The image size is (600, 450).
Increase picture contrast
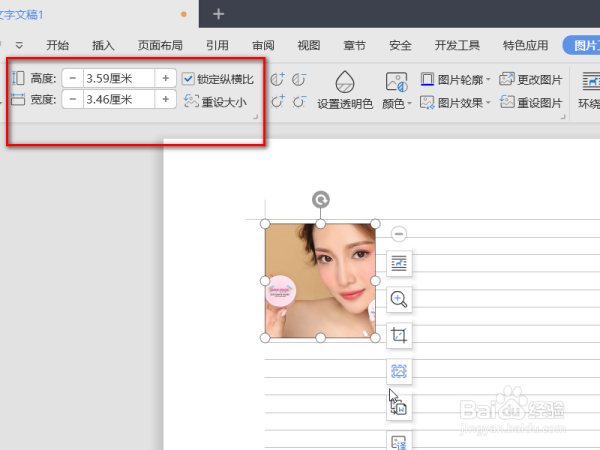pos(277,79)
